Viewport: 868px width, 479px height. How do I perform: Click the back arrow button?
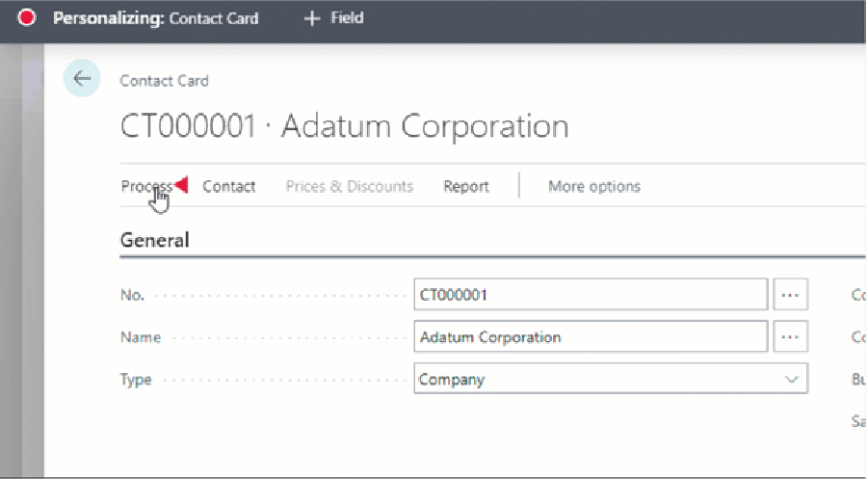coord(82,78)
